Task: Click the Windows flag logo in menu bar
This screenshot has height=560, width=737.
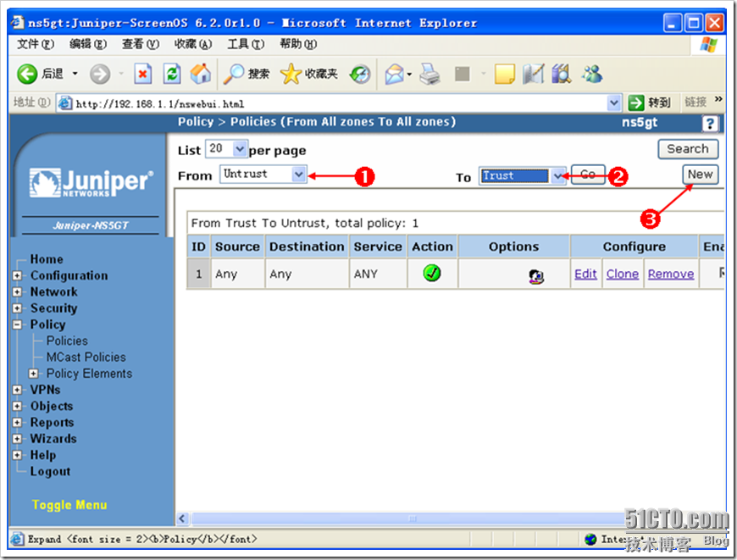Action: [x=709, y=45]
